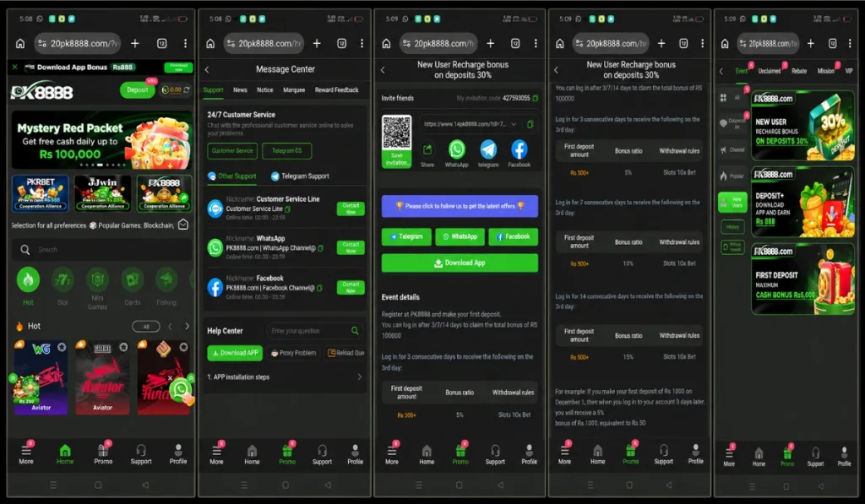
Task: Select Popular flame category in Event sidebar
Action: point(732,176)
